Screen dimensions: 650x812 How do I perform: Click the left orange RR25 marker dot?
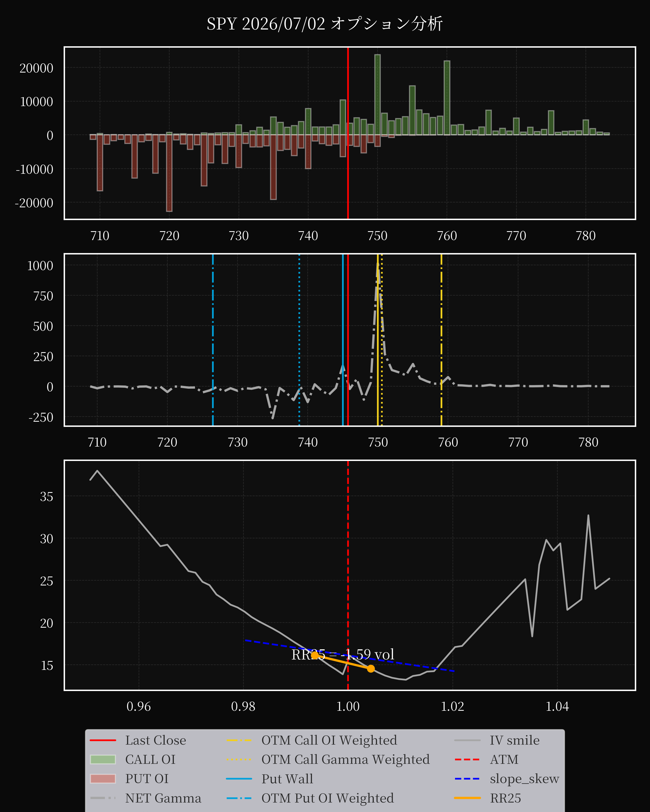(x=315, y=655)
